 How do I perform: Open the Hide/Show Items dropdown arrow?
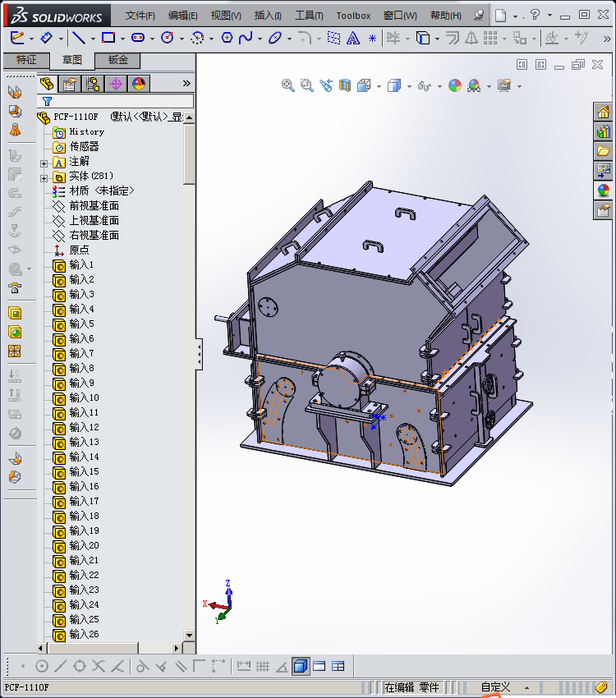(439, 86)
